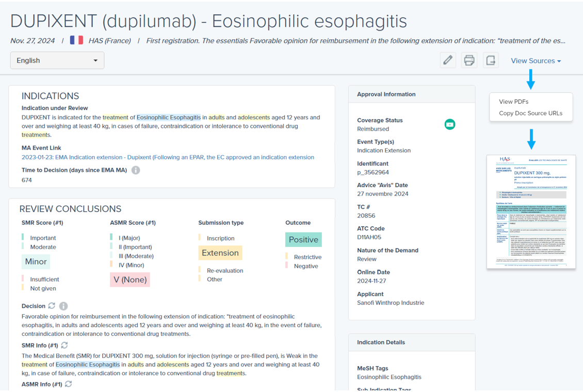
Task: Click the online date 2024-11-27
Action: click(x=371, y=281)
